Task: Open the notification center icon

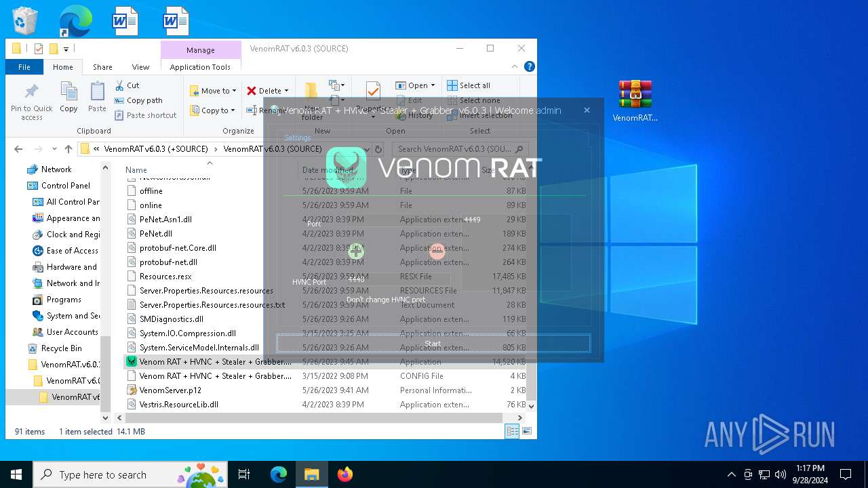Action: [846, 474]
